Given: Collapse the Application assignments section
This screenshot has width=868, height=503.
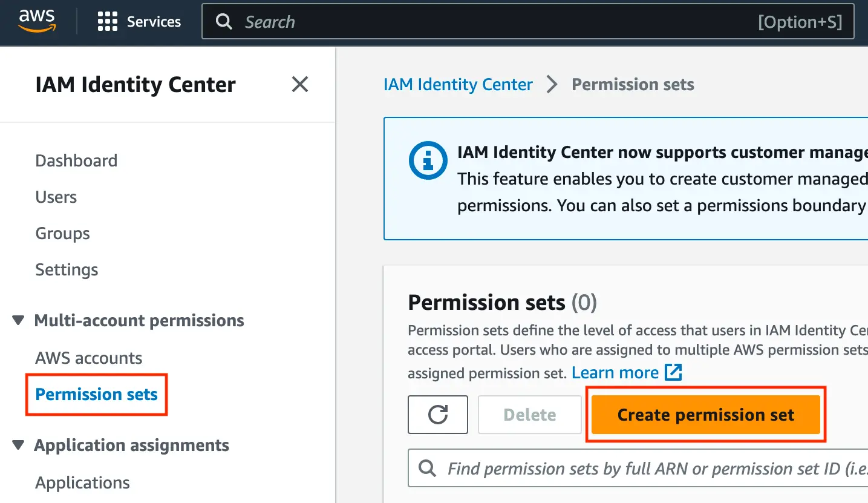Looking at the screenshot, I should click(19, 445).
